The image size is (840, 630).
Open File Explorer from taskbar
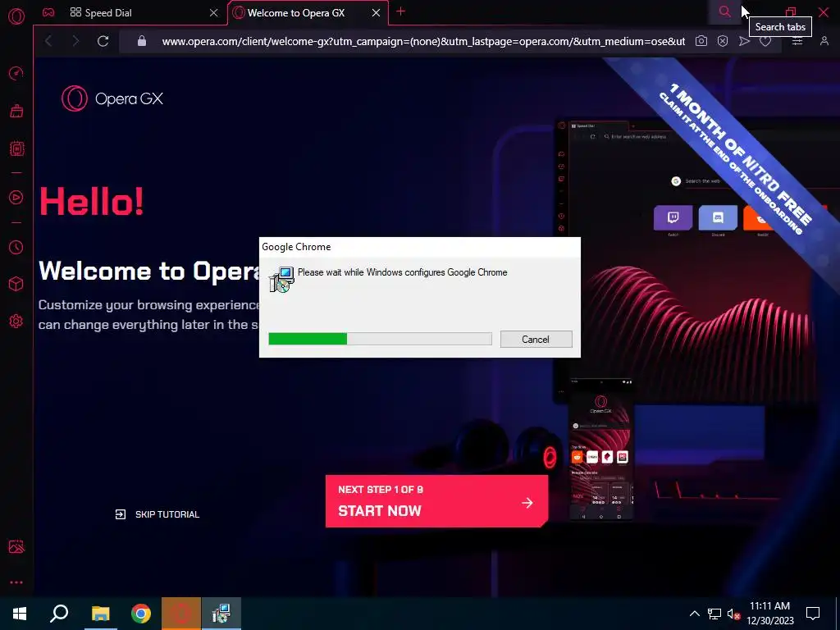100,614
